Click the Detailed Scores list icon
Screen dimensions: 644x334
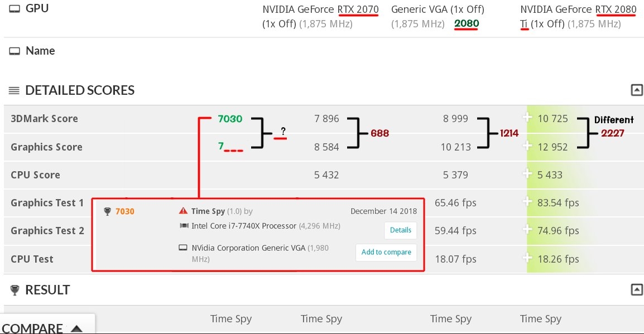coord(15,90)
